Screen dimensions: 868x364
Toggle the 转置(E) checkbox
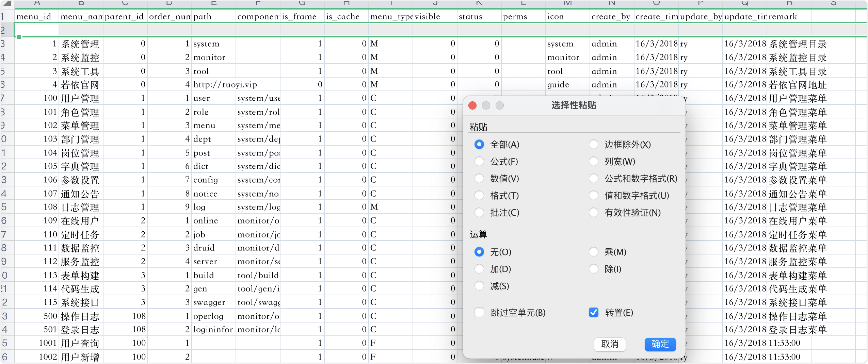coord(593,312)
